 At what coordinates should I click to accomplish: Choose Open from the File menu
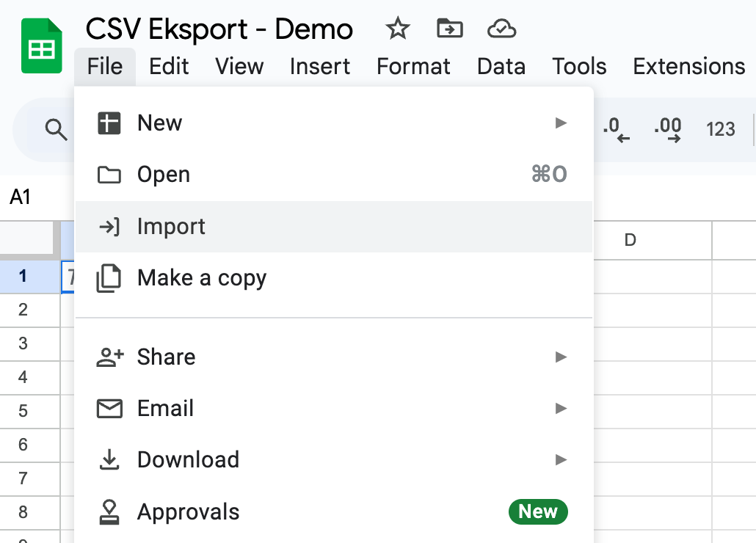click(x=334, y=175)
